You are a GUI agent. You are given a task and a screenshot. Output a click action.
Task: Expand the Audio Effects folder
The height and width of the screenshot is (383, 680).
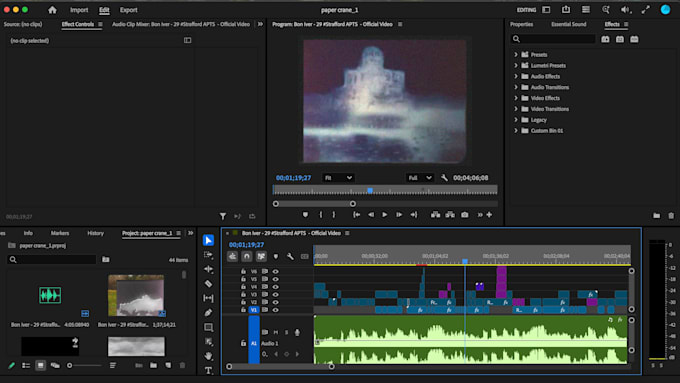516,76
